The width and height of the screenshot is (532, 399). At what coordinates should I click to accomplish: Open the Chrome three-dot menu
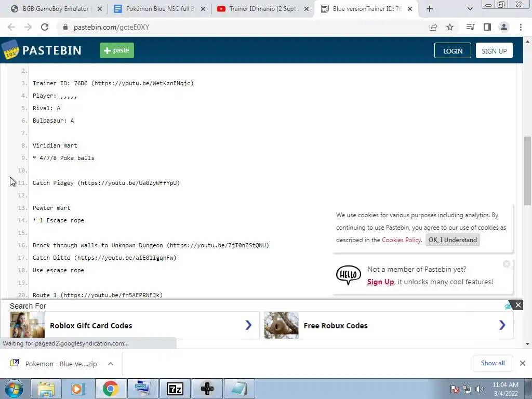521,27
